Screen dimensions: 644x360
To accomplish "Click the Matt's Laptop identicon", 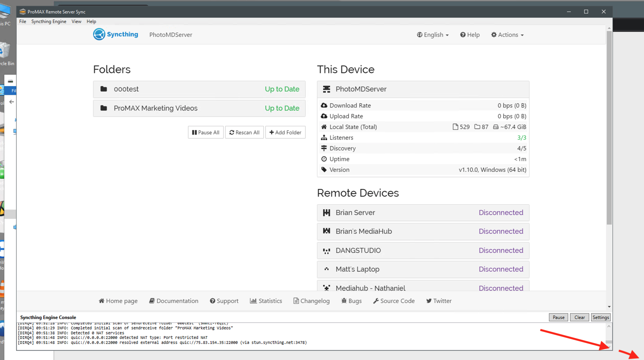I will tap(327, 269).
